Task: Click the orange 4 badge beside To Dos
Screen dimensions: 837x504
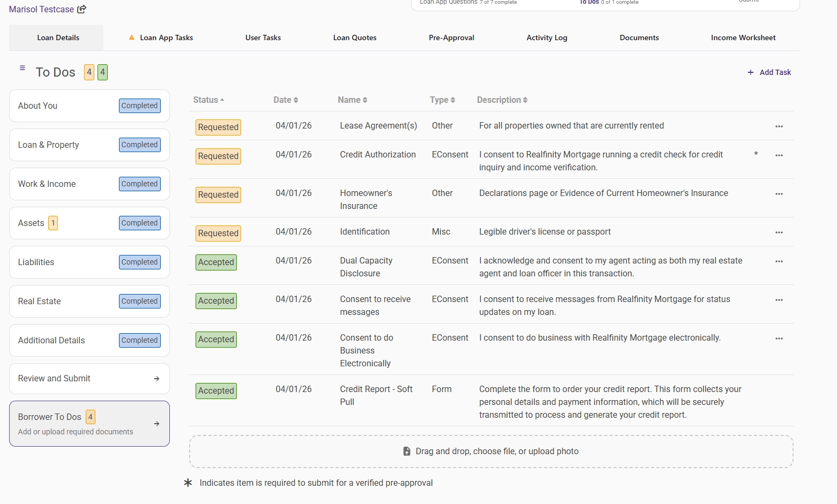Action: click(x=89, y=72)
